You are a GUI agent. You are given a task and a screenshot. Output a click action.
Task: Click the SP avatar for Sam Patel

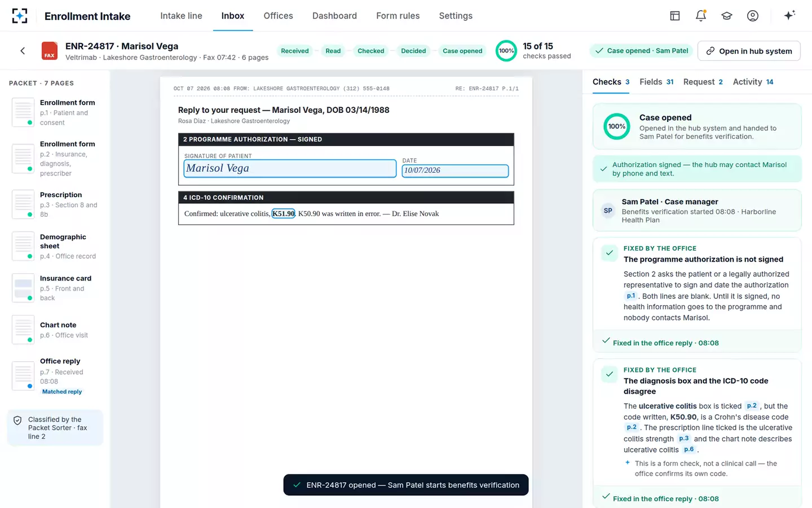pyautogui.click(x=608, y=211)
